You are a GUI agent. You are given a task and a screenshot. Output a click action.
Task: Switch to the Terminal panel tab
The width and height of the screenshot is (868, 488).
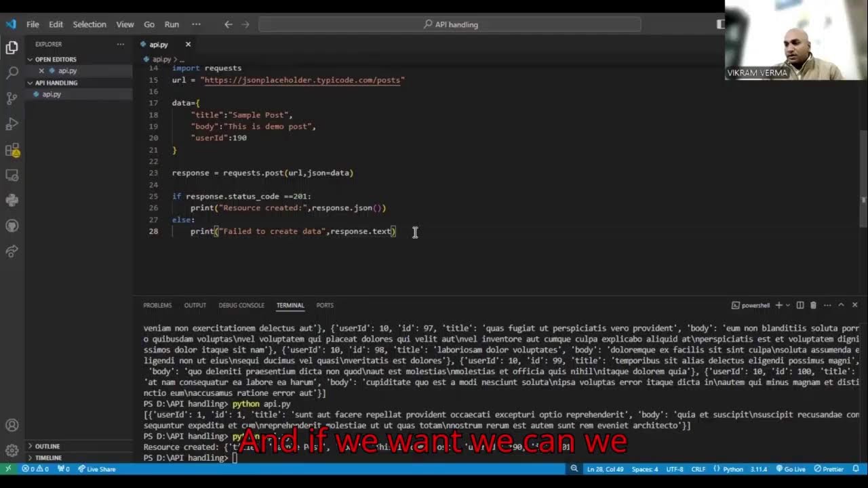pyautogui.click(x=290, y=305)
